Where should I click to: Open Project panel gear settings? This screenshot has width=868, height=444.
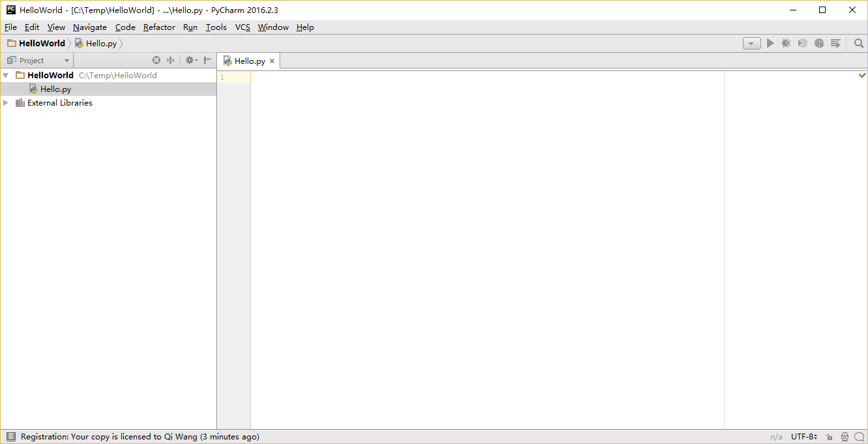(x=191, y=60)
